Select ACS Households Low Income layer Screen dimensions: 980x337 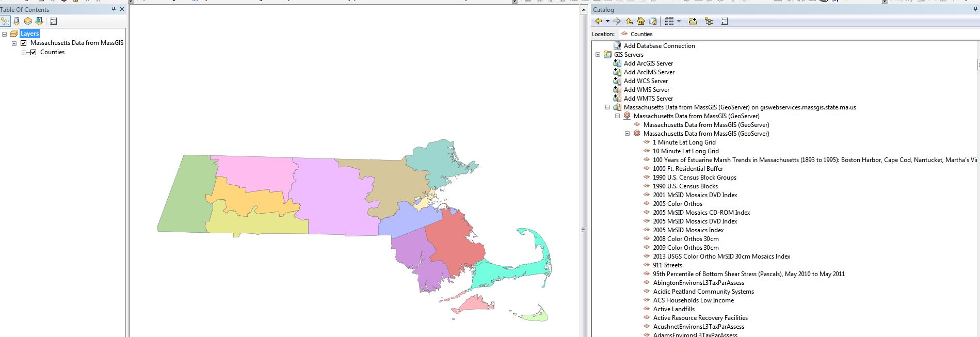pos(693,300)
